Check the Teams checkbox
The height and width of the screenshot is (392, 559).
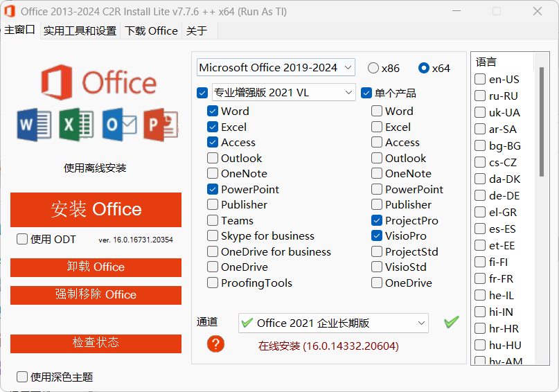[213, 220]
